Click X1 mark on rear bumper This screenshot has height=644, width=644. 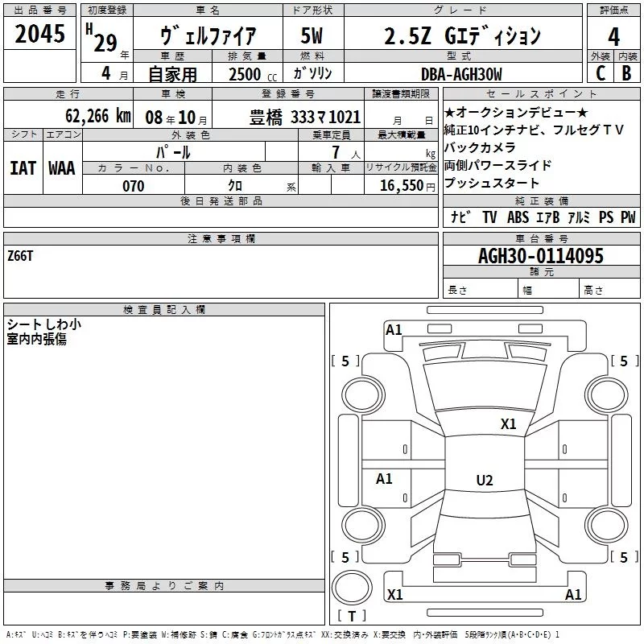(394, 594)
